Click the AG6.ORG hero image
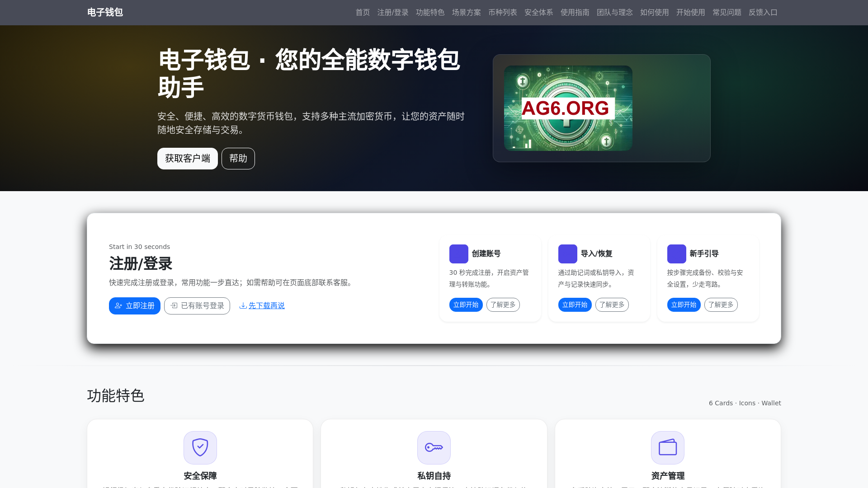Image resolution: width=868 pixels, height=488 pixels. coord(568,108)
